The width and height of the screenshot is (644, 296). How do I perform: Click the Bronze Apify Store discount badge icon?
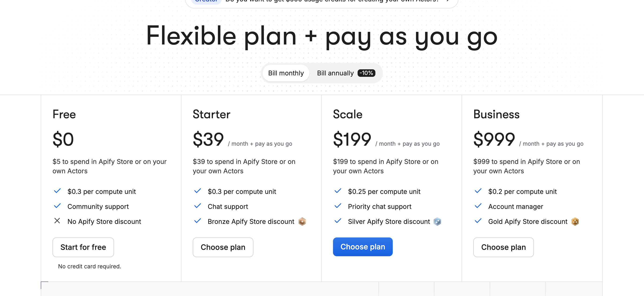pos(302,222)
